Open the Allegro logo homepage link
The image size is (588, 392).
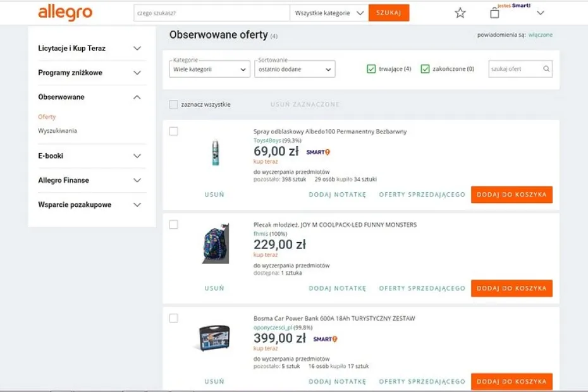[65, 13]
